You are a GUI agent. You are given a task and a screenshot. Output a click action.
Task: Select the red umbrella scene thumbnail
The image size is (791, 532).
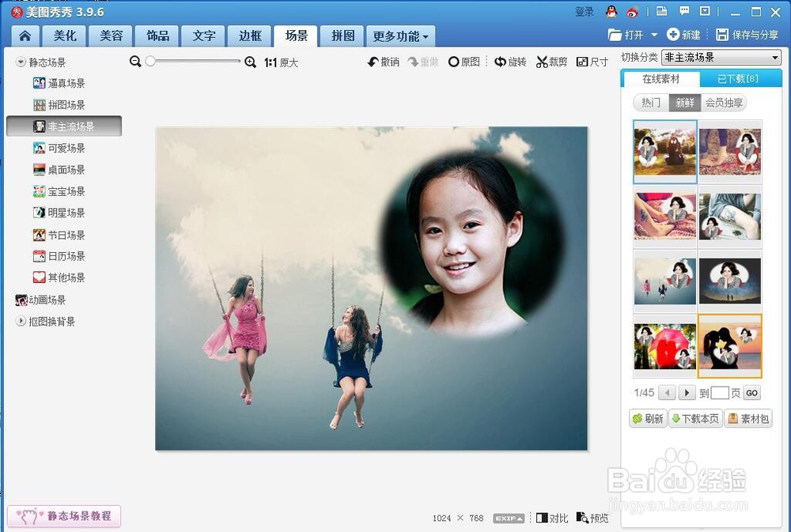click(664, 345)
